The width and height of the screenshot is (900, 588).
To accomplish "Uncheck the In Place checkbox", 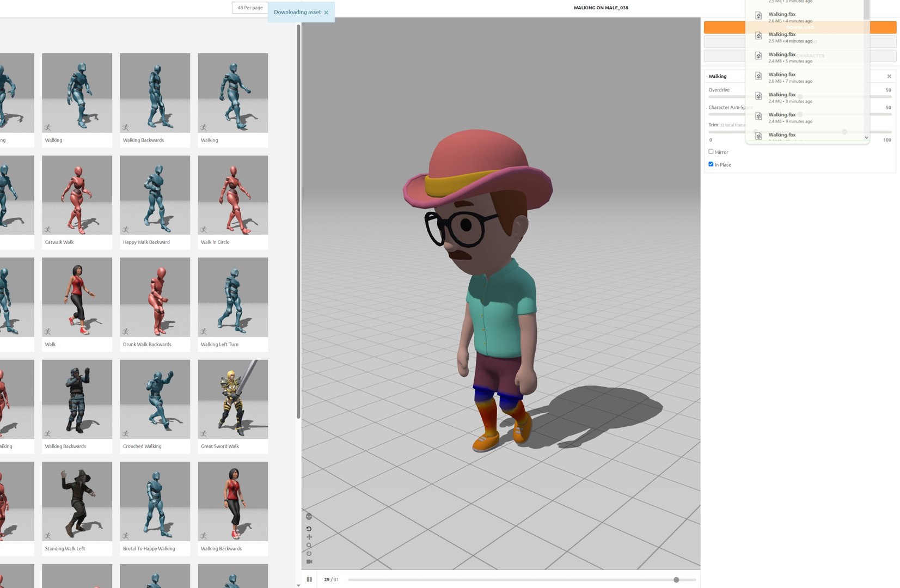I will pyautogui.click(x=711, y=164).
